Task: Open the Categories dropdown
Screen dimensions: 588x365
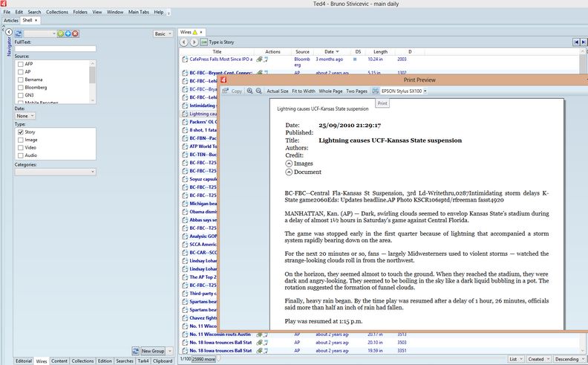Action: [x=55, y=172]
